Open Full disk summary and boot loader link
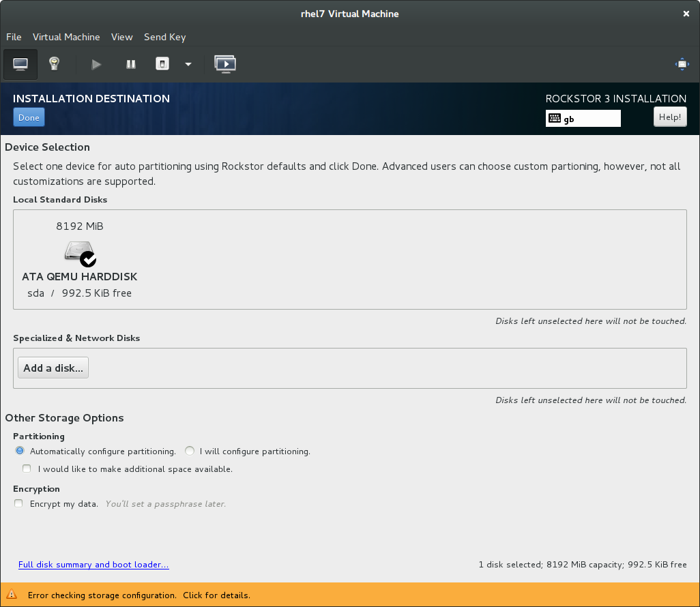 (x=93, y=565)
